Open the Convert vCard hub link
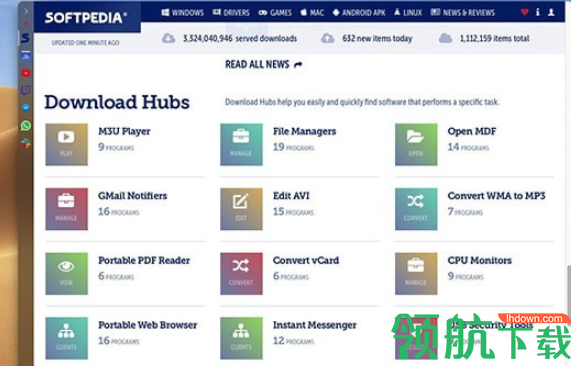Screen dimensions: 571x366 pyautogui.click(x=306, y=260)
